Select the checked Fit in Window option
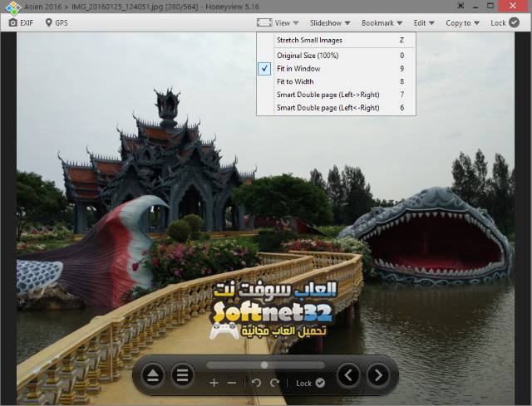The height and width of the screenshot is (406, 532). tap(336, 68)
